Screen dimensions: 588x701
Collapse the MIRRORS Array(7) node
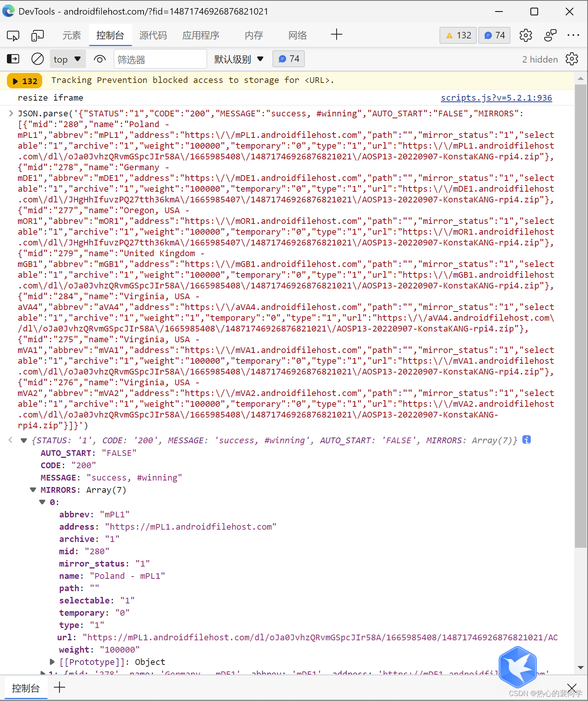33,490
